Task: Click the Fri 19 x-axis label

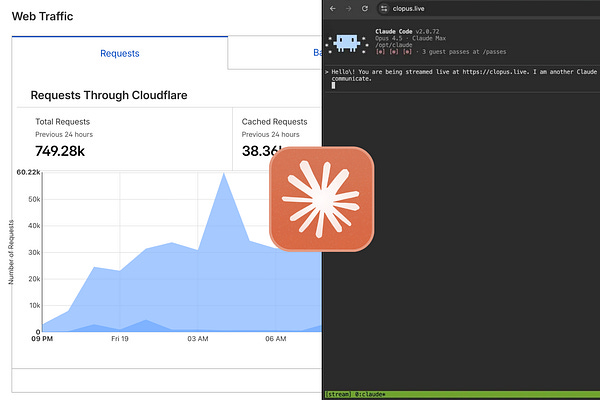Action: pos(120,339)
